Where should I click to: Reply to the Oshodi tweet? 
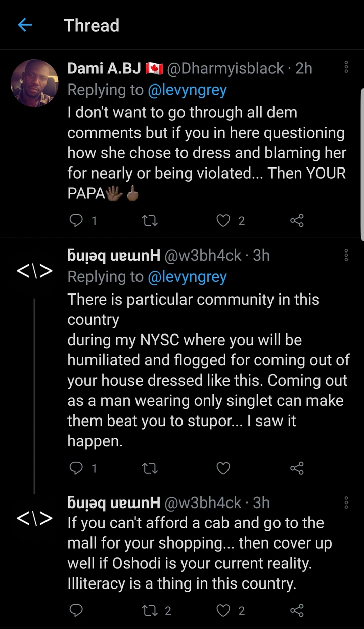pyautogui.click(x=76, y=610)
